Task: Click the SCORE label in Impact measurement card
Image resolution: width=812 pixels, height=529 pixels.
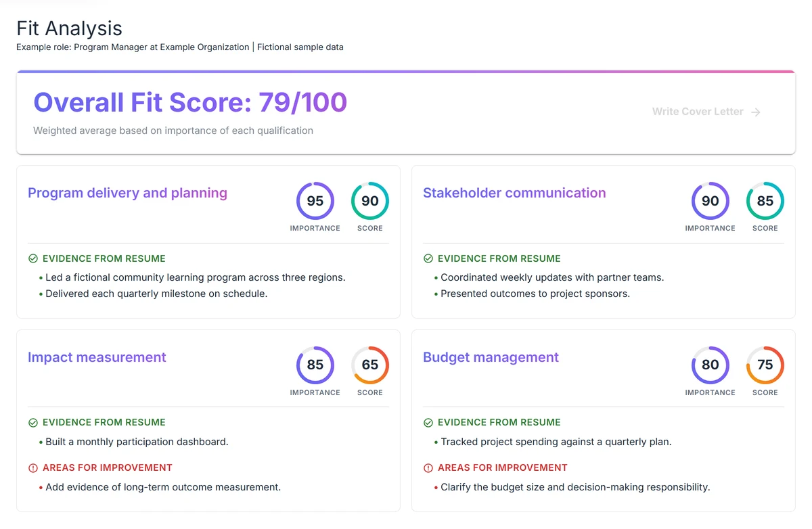Action: (370, 393)
